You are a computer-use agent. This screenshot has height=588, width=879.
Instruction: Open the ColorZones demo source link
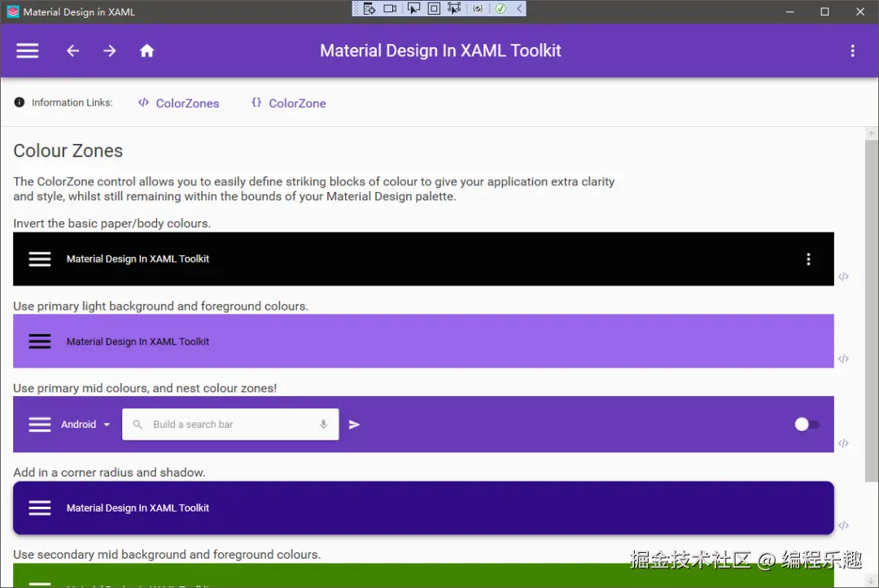[179, 103]
